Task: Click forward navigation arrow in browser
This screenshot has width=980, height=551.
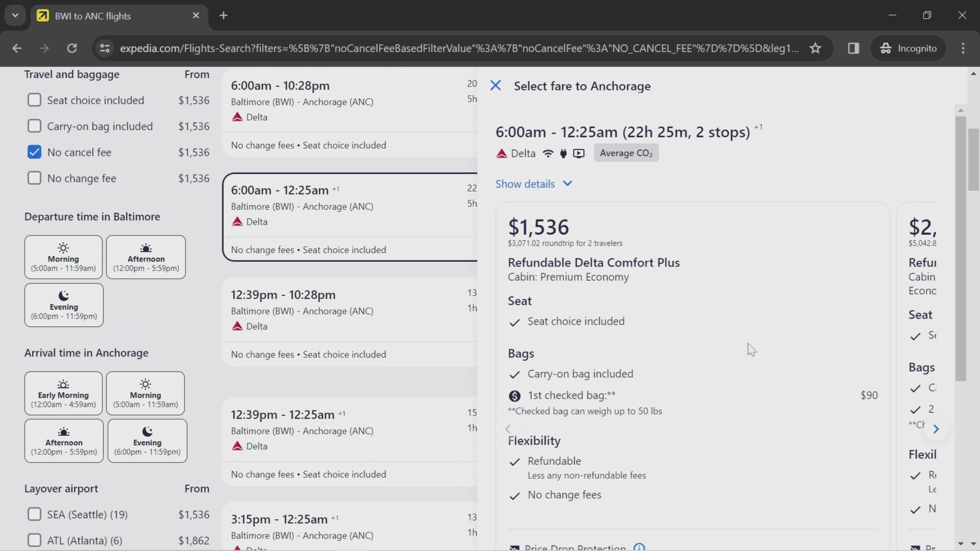Action: pos(44,48)
